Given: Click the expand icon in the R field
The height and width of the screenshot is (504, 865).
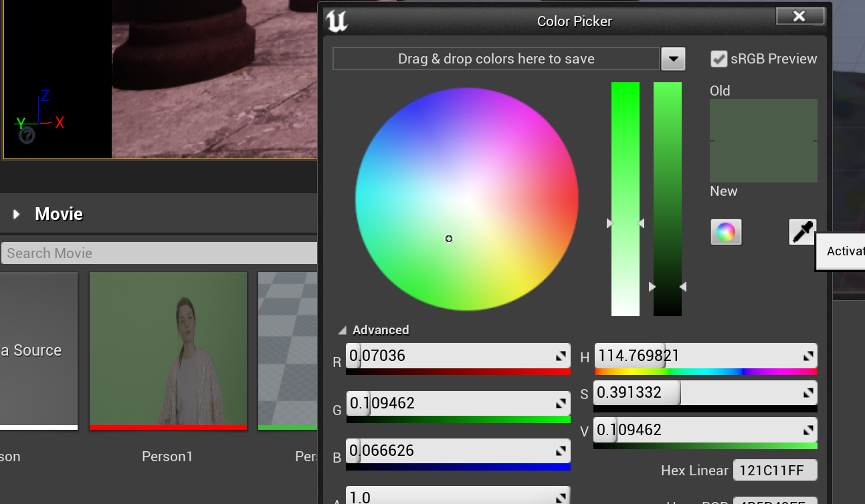Looking at the screenshot, I should coord(561,356).
